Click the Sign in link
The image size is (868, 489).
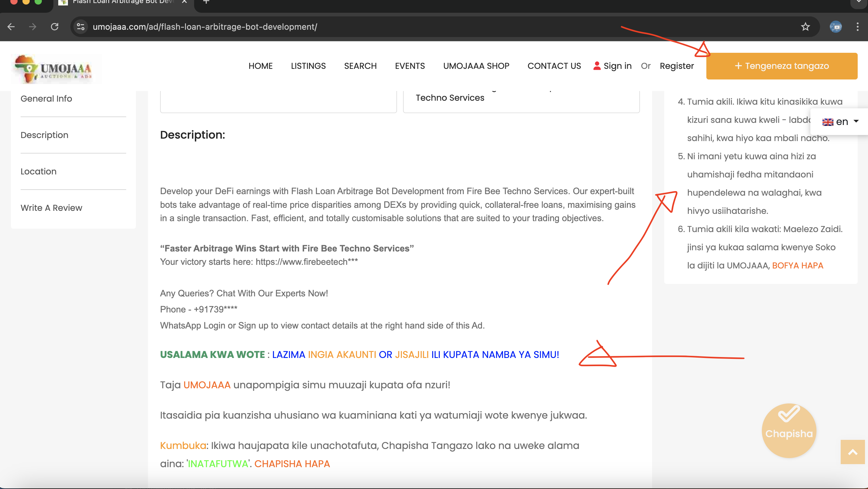click(x=617, y=66)
